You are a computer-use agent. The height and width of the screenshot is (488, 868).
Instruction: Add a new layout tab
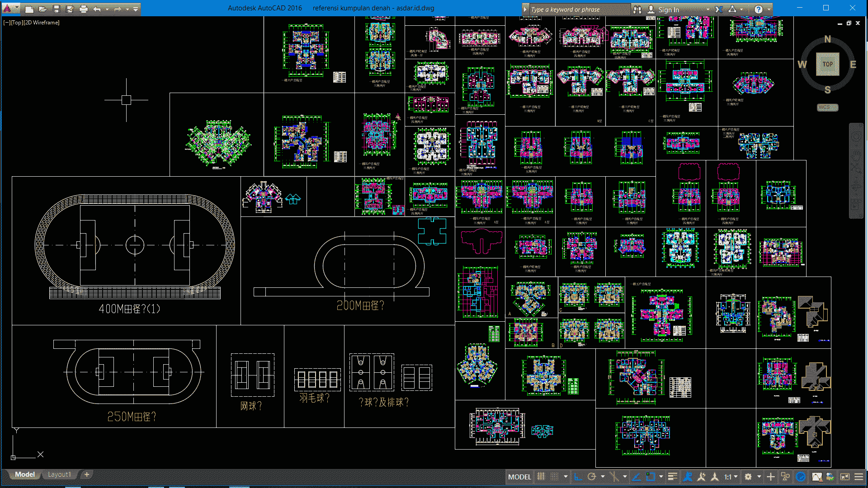[87, 474]
